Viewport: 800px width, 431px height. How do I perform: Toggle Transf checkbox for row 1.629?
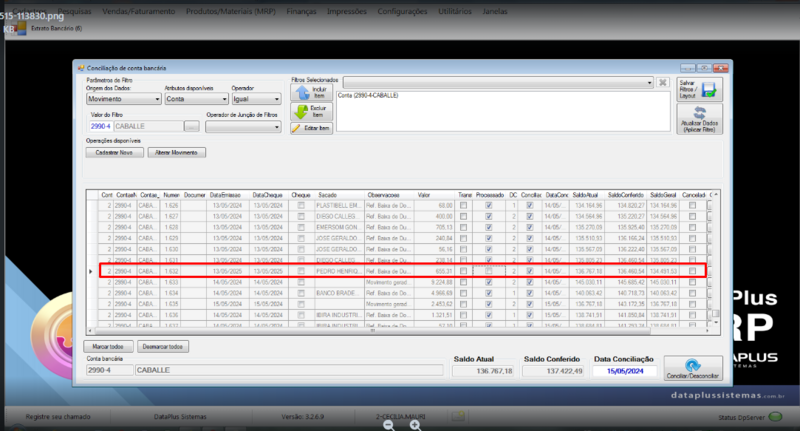(x=463, y=238)
